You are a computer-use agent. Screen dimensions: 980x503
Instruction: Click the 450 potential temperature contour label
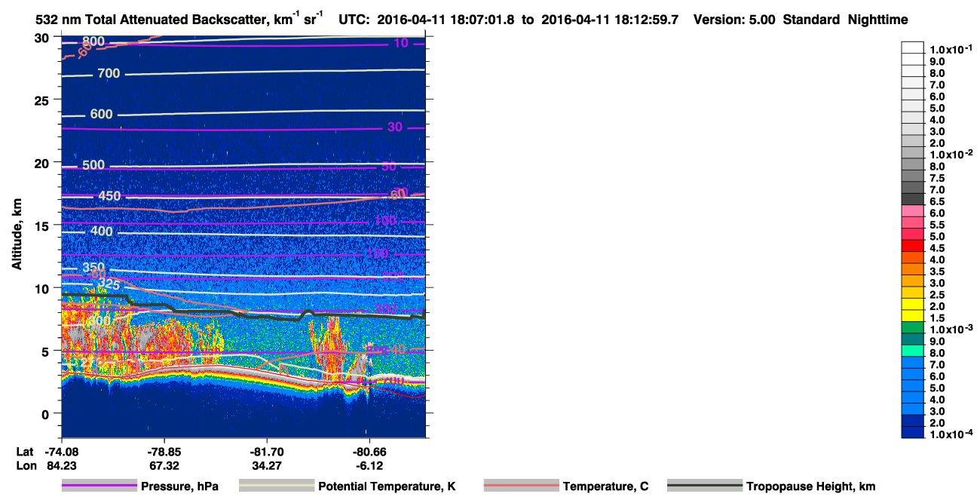(x=109, y=196)
